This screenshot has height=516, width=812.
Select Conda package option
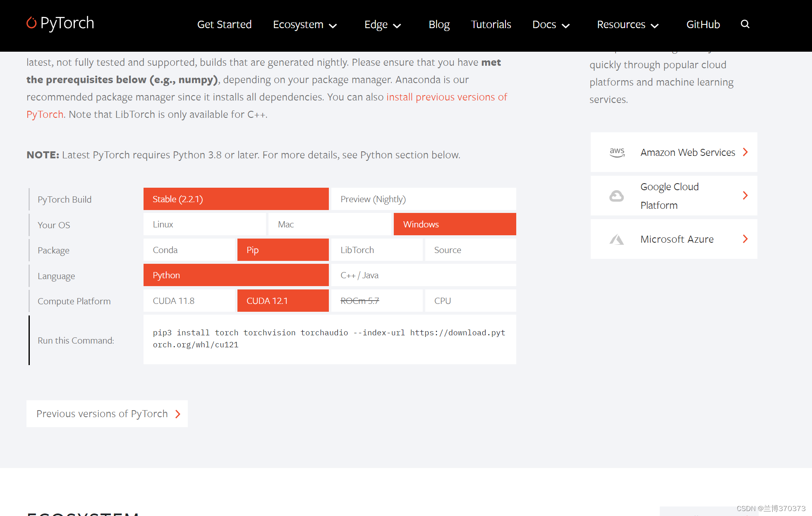pyautogui.click(x=189, y=250)
